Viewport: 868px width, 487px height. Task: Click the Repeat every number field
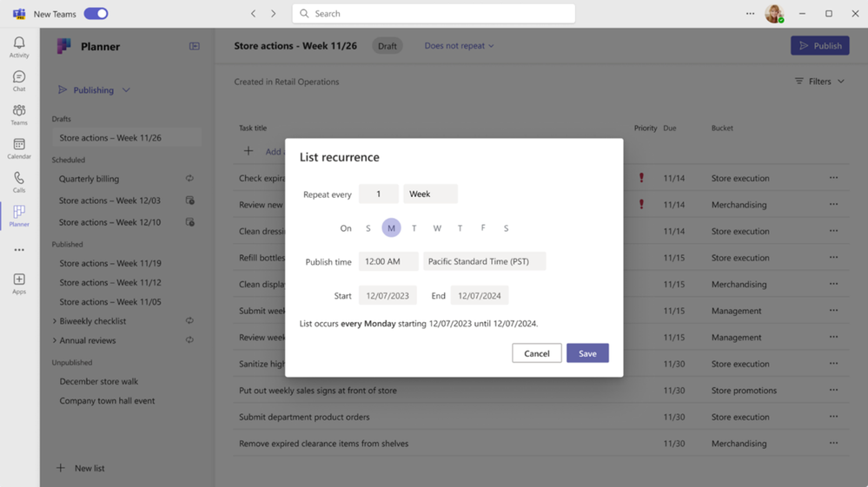pos(379,194)
